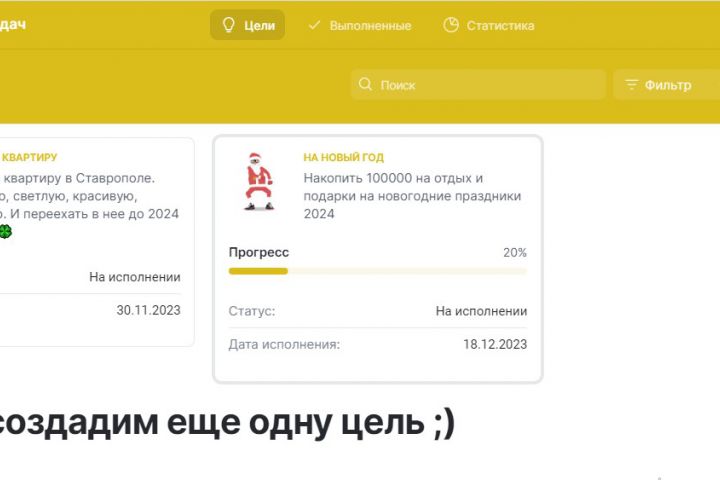Click the text 'Накопить 100000 на отдых'
Screen dimensions: 720x480
388,178
